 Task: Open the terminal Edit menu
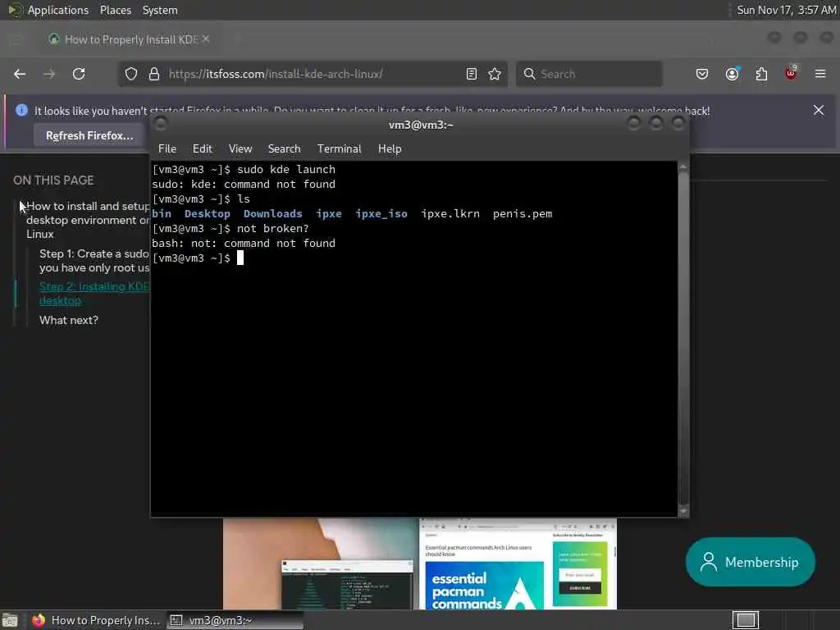(203, 149)
